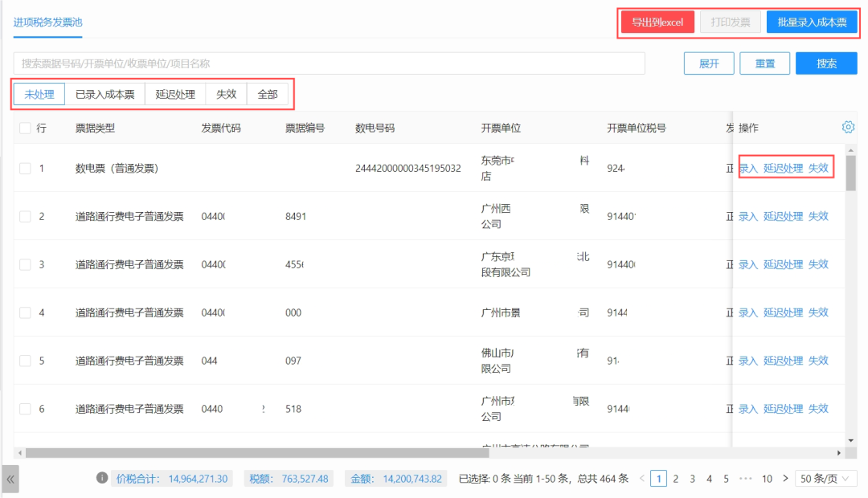Go to next page arrow
This screenshot has width=868, height=498.
pyautogui.click(x=784, y=479)
